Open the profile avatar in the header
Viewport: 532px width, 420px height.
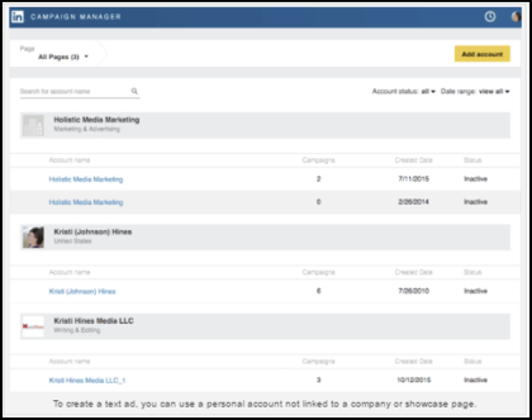(516, 16)
